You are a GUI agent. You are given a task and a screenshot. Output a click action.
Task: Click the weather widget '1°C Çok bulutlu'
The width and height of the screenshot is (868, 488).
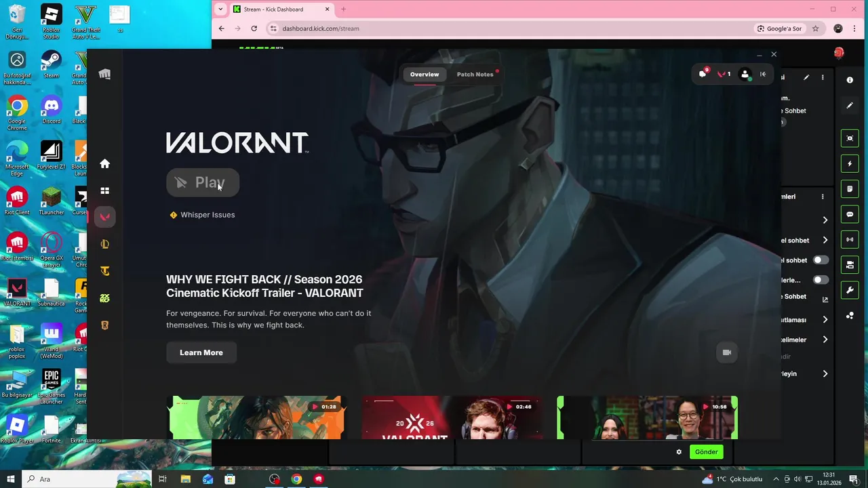pyautogui.click(x=732, y=479)
